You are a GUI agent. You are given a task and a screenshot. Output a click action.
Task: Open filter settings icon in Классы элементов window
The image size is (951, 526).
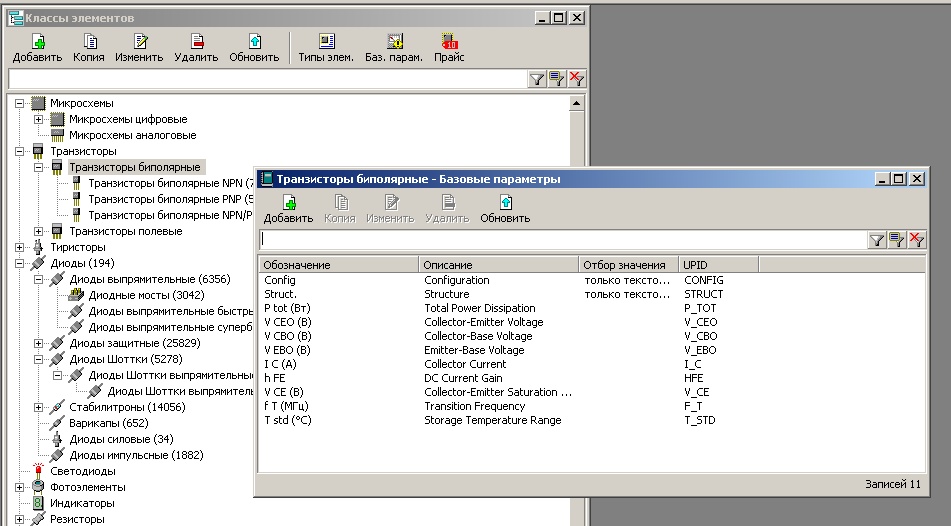click(556, 79)
